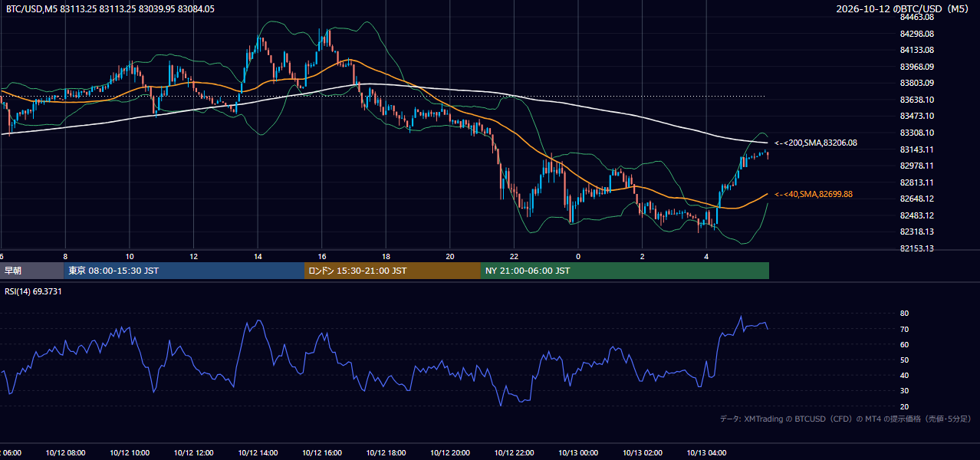The image size is (980, 460).
Task: Click the 82483.12 price axis value
Action: click(x=916, y=215)
